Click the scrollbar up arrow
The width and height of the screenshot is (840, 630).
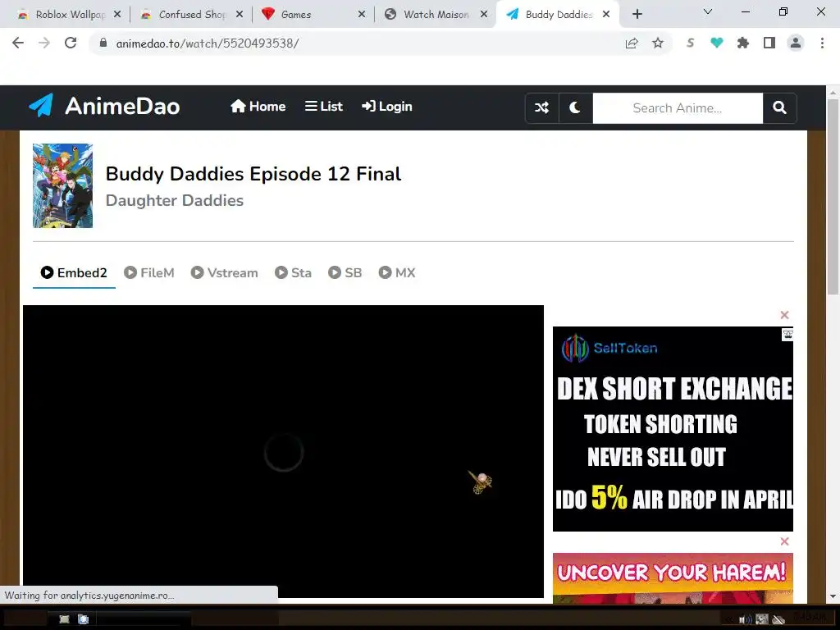click(833, 92)
